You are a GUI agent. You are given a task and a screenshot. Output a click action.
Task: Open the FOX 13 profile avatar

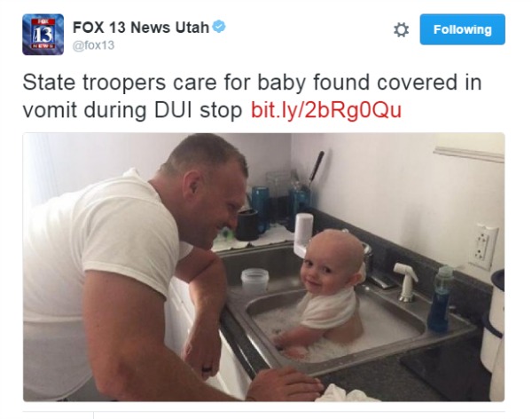pos(43,35)
